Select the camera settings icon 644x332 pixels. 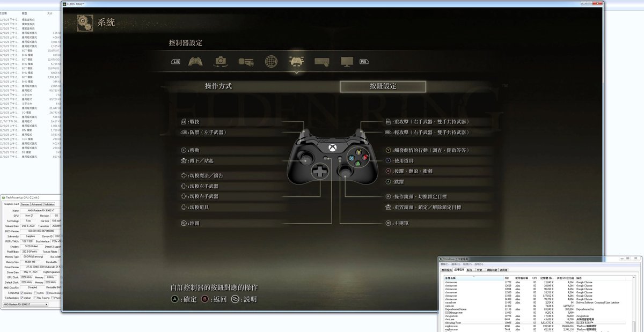(x=220, y=61)
